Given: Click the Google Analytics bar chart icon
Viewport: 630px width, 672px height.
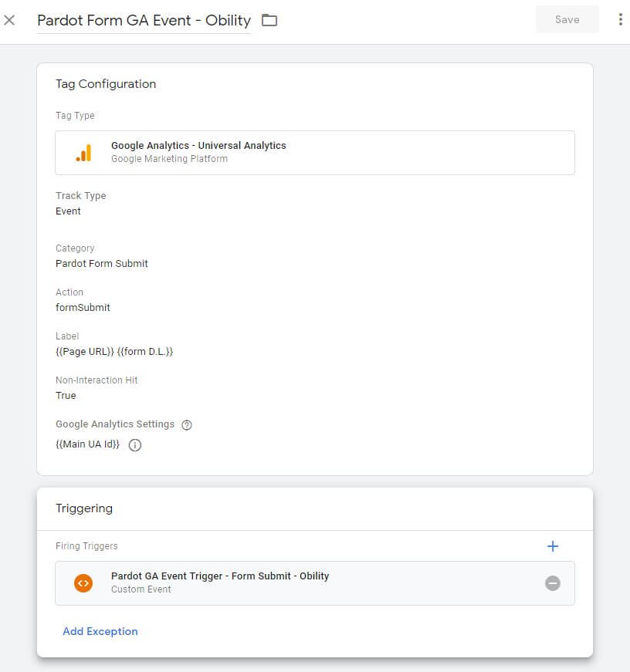Looking at the screenshot, I should pyautogui.click(x=83, y=153).
